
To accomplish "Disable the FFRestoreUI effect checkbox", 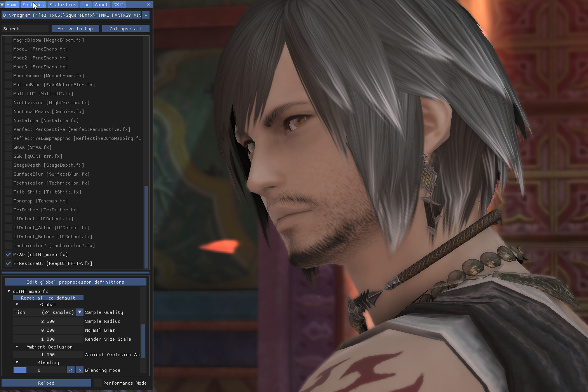I will click(8, 263).
